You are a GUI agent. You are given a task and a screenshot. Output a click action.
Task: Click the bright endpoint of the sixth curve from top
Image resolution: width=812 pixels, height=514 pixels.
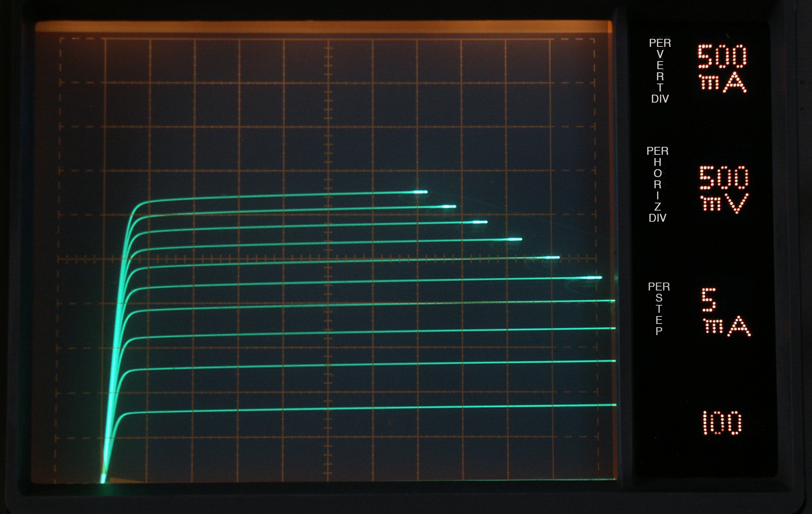coord(594,278)
